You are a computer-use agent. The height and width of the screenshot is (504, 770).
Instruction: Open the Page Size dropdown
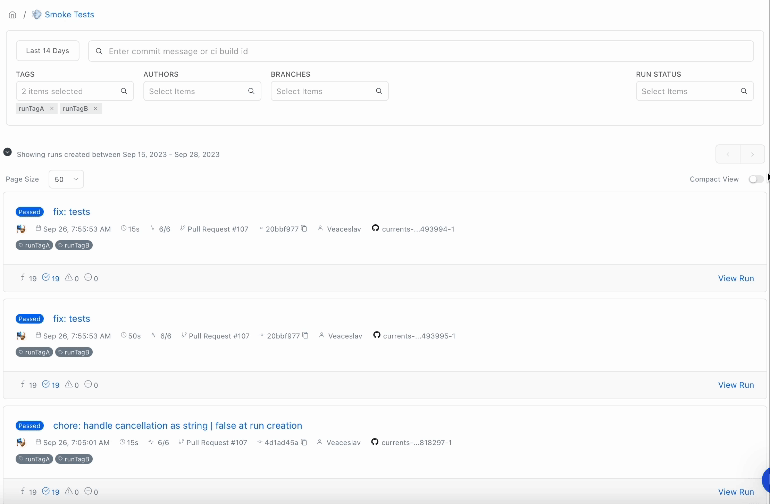pyautogui.click(x=66, y=179)
